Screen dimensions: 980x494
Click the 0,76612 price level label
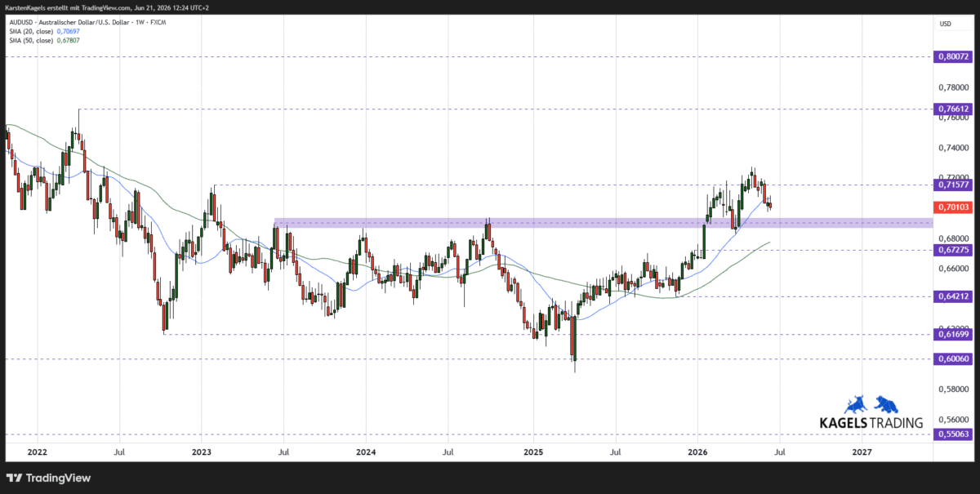pyautogui.click(x=953, y=109)
